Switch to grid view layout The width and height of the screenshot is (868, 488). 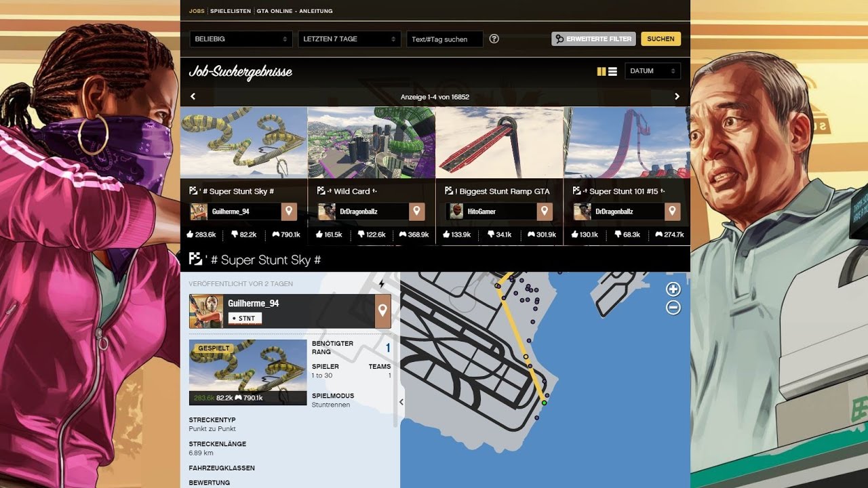pos(601,71)
